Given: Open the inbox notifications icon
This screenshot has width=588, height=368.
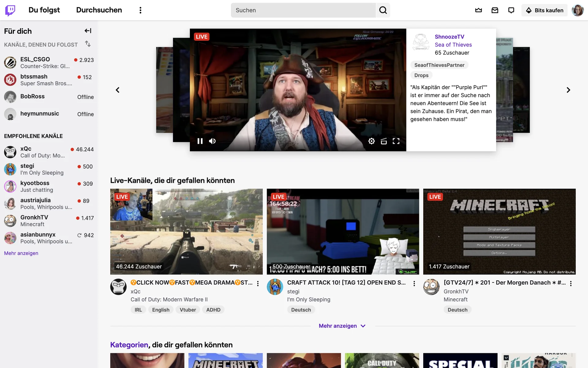Looking at the screenshot, I should pos(495,10).
